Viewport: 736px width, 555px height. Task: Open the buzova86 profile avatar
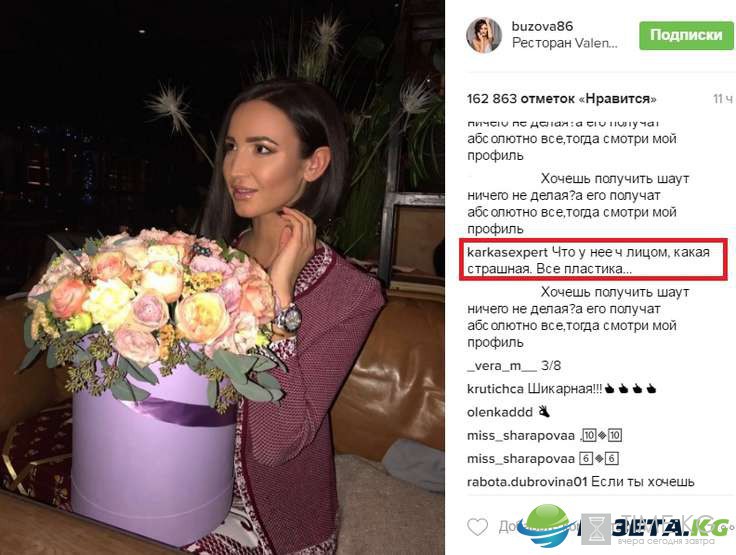pos(483,35)
